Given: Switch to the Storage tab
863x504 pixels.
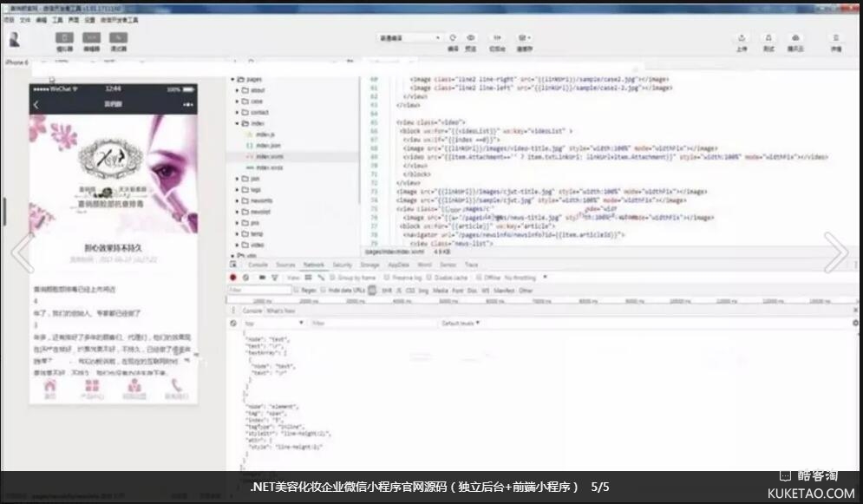Looking at the screenshot, I should [369, 265].
